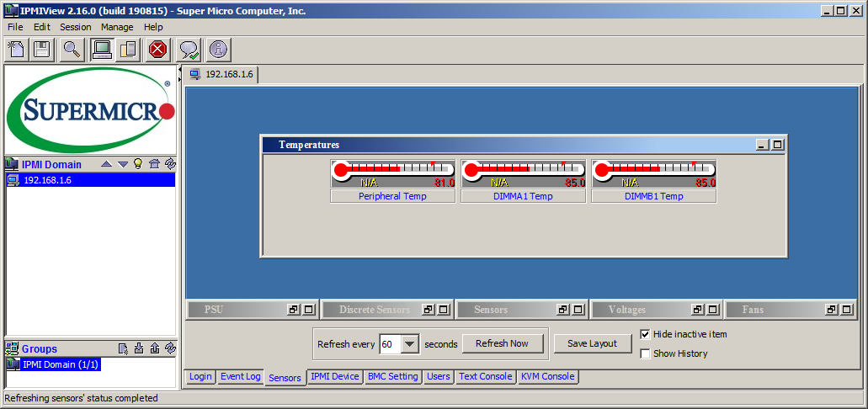
Task: Maximize the Sensors panel
Action: (x=578, y=310)
